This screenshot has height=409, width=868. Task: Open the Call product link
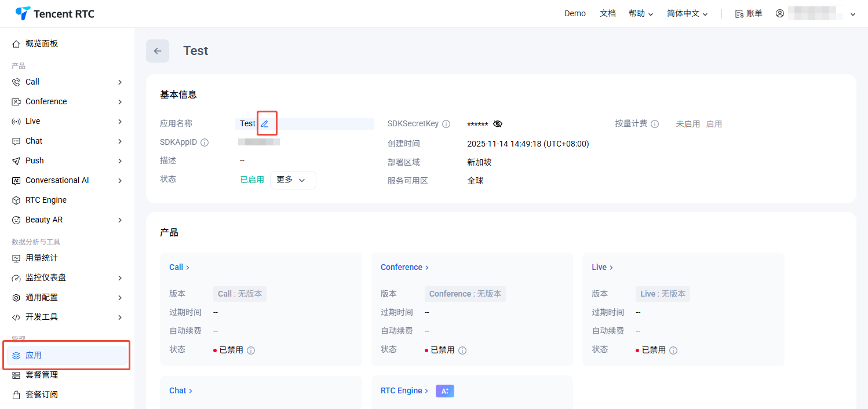[180, 267]
